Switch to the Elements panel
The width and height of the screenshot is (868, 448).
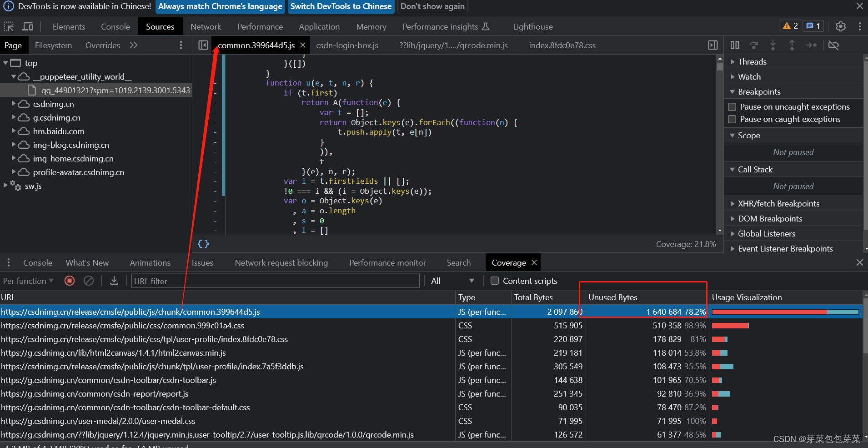point(69,26)
